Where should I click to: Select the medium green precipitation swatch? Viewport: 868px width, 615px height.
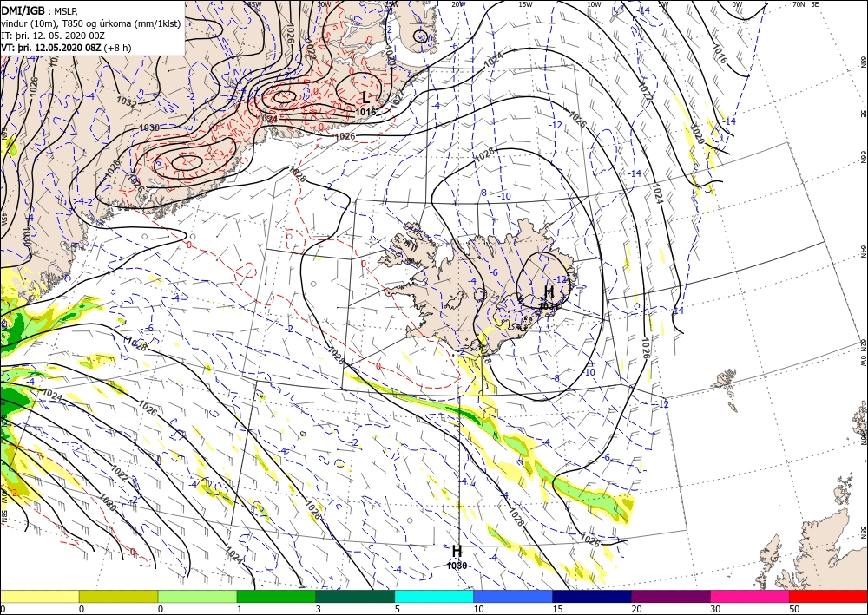(x=276, y=596)
